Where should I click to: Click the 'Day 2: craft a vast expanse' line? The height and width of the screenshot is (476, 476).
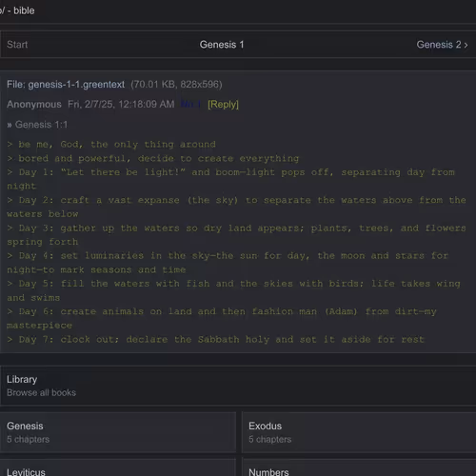(236, 207)
